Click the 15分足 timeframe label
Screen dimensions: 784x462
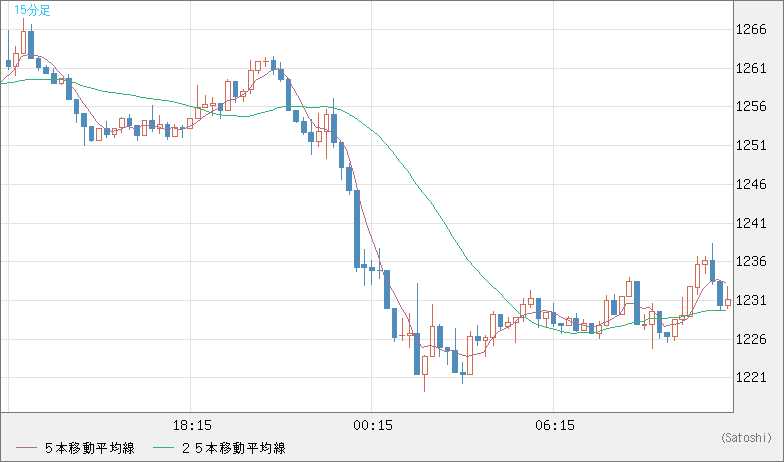(32, 10)
